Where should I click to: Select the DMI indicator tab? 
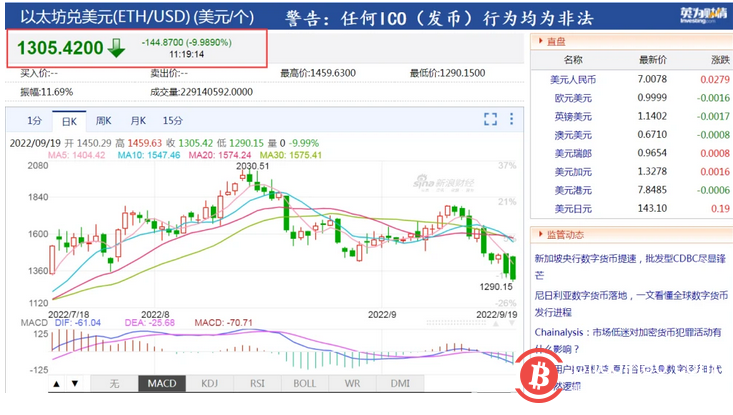(x=400, y=384)
